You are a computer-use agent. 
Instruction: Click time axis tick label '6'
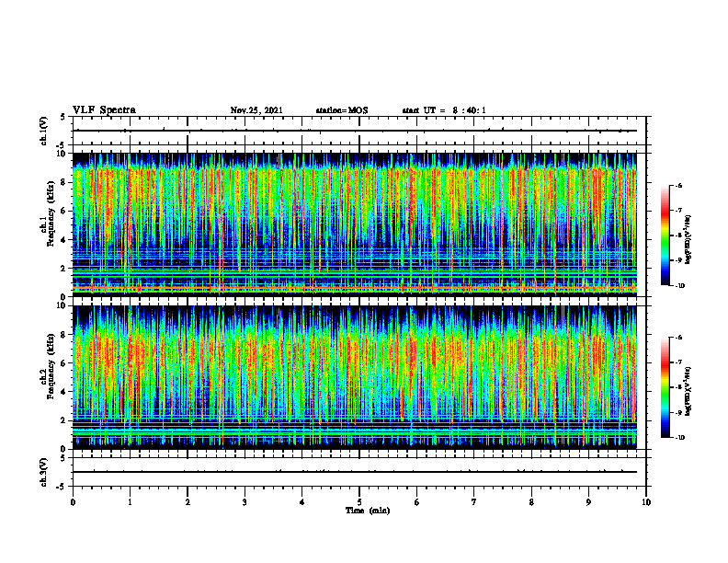click(417, 502)
